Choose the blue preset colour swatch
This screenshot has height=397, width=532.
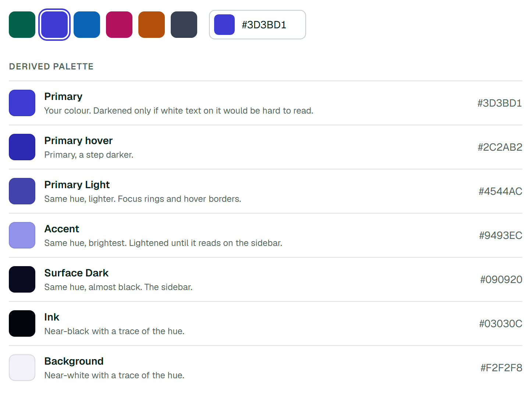click(87, 25)
